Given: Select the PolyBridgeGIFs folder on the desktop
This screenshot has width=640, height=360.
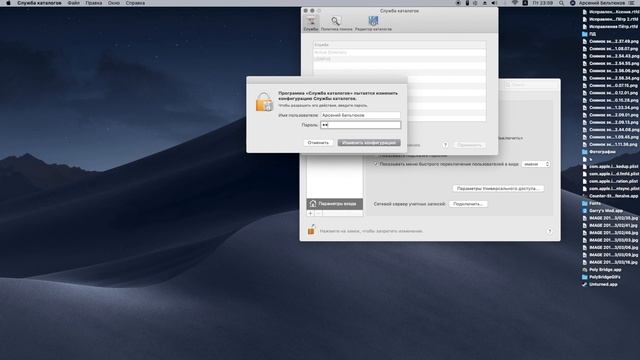Looking at the screenshot, I should point(601,277).
